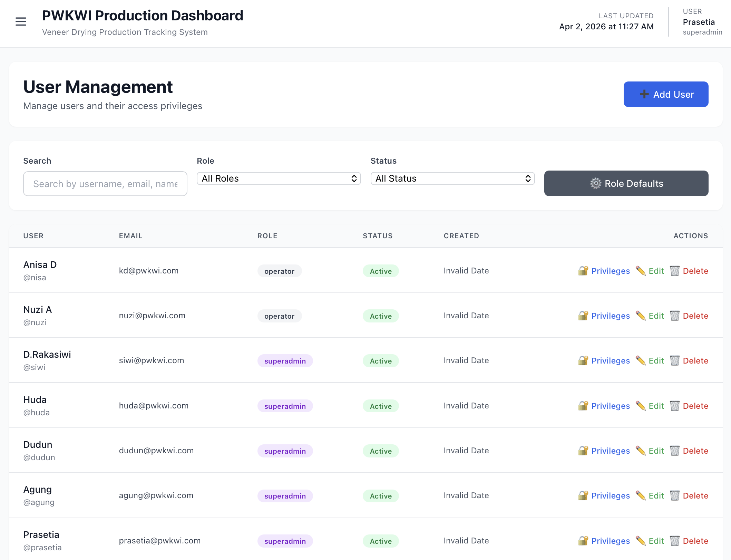Click pencil icon in Dudun row
Screen dimensions: 731x560
(x=641, y=451)
